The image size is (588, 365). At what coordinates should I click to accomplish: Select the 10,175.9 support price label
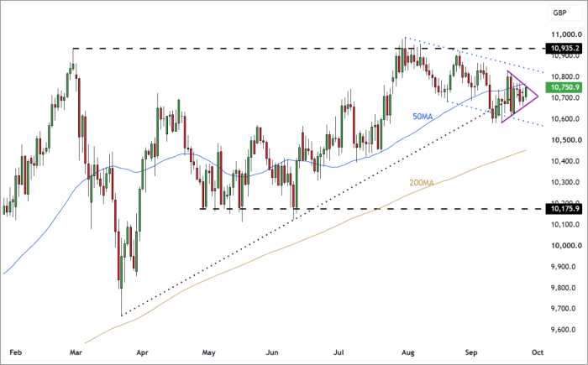pyautogui.click(x=564, y=208)
